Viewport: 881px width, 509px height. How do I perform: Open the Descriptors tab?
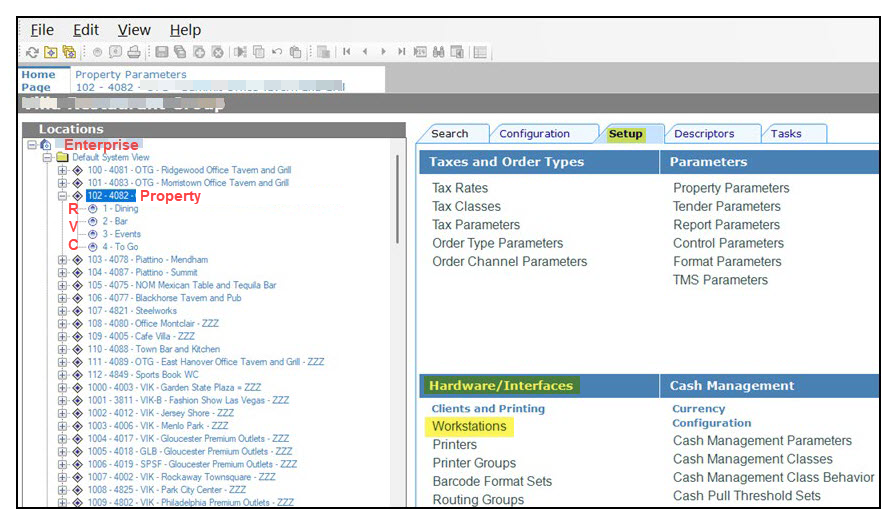(x=704, y=134)
